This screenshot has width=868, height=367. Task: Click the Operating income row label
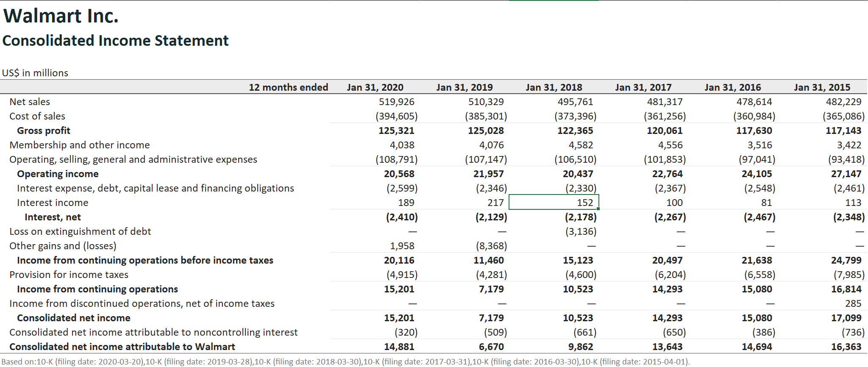coord(58,174)
